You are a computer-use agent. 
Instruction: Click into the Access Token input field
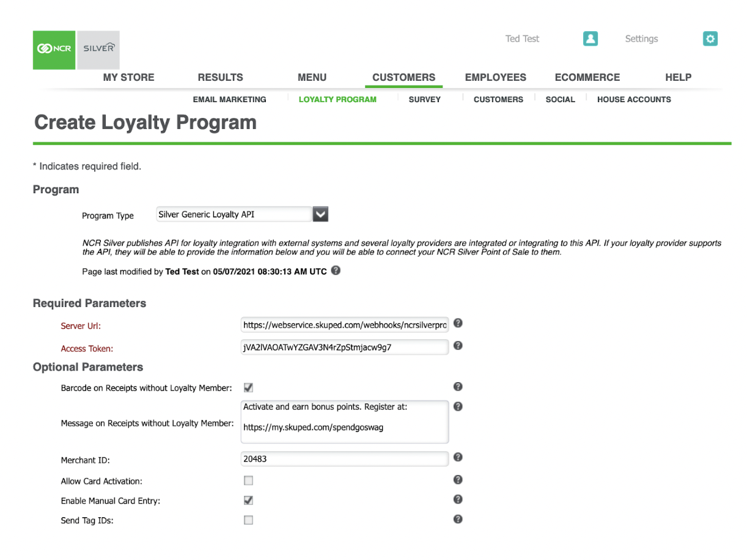pyautogui.click(x=345, y=347)
